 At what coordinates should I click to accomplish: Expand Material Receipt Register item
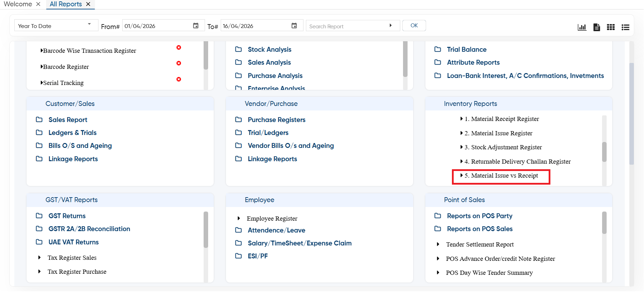[462, 119]
